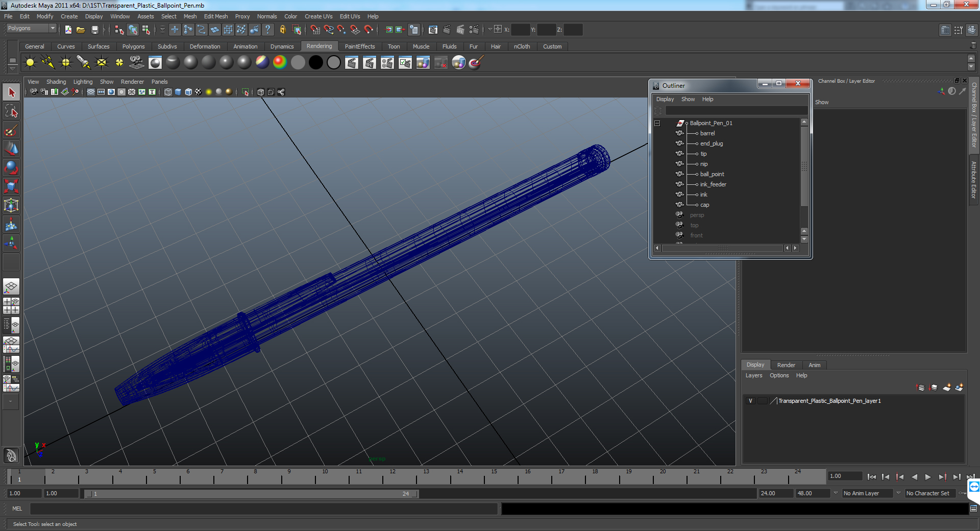Viewport: 980px width, 531px height.
Task: Save scene with the floppy disk icon
Action: (x=94, y=30)
